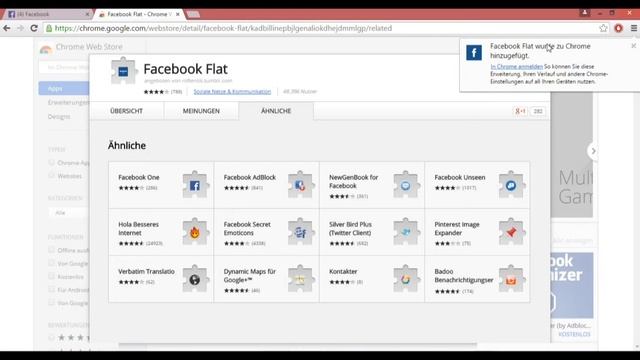The height and width of the screenshot is (360, 640).
Task: Click the browser forward arrow
Action: (x=20, y=28)
